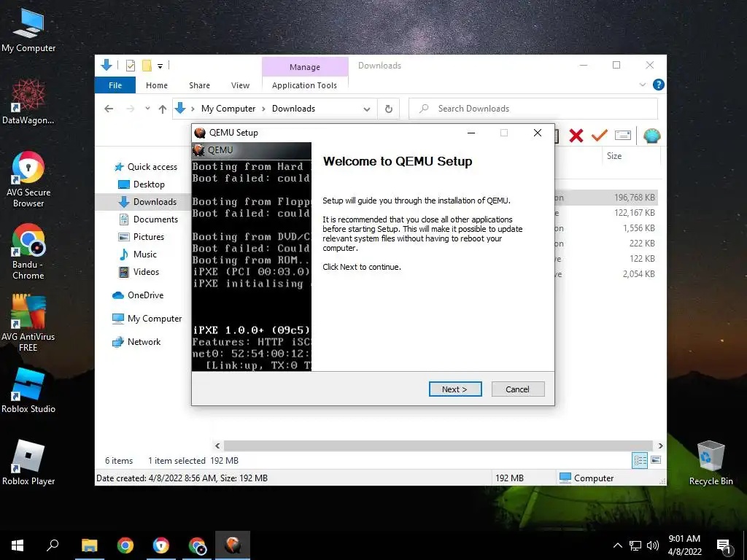Open the volume control tray icon
The height and width of the screenshot is (560, 747).
(x=653, y=545)
